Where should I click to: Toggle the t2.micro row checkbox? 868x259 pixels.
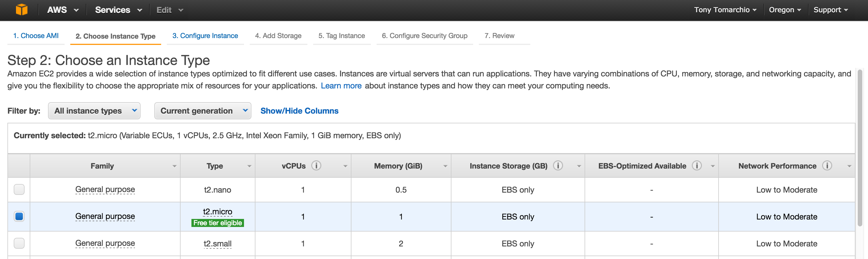[x=19, y=216]
